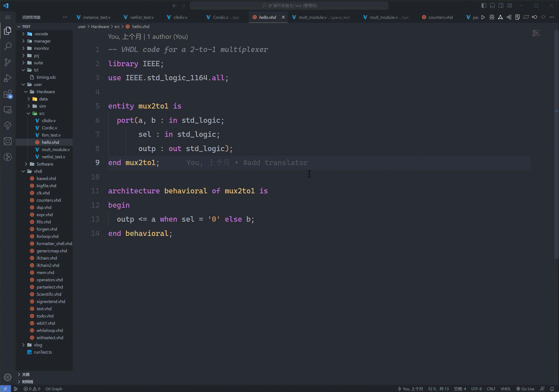Toggle the primary sidebar visibility
The image size is (559, 392).
pos(484,5)
